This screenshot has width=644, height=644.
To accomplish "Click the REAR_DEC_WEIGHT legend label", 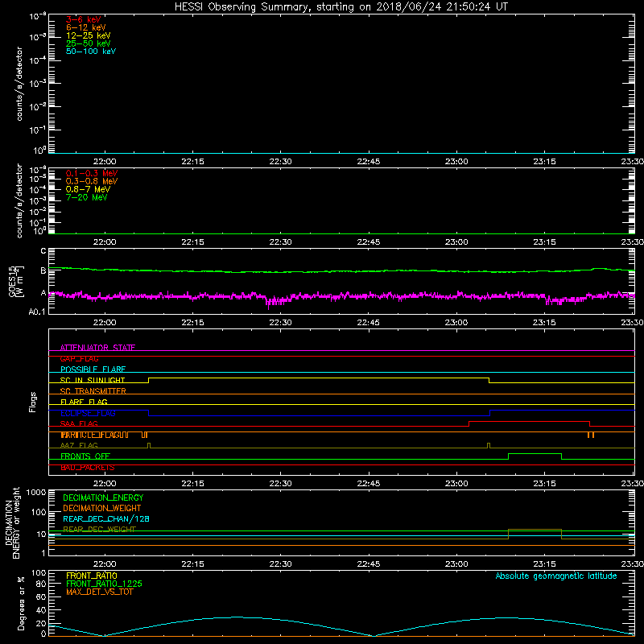I will [x=99, y=530].
